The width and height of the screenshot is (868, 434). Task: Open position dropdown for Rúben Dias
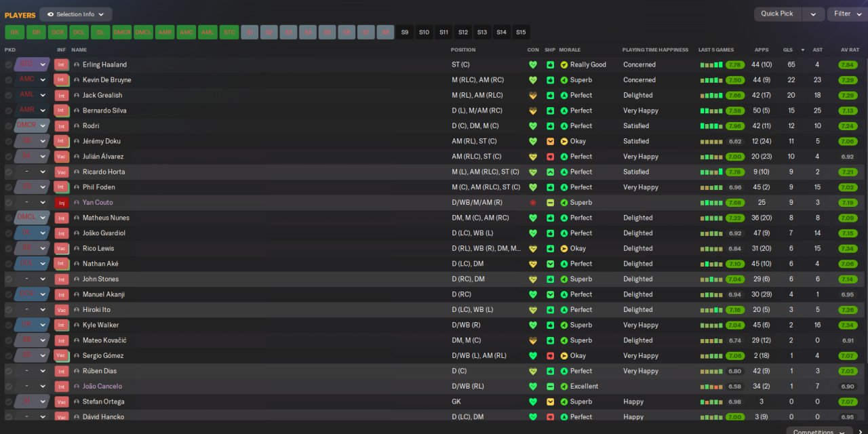pos(32,371)
